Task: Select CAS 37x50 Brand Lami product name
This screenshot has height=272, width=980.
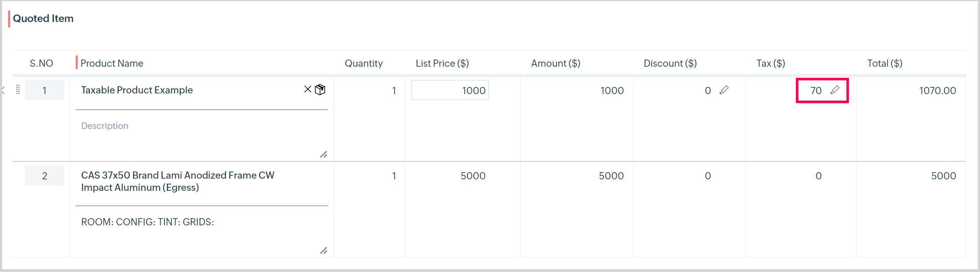Action: tap(178, 181)
